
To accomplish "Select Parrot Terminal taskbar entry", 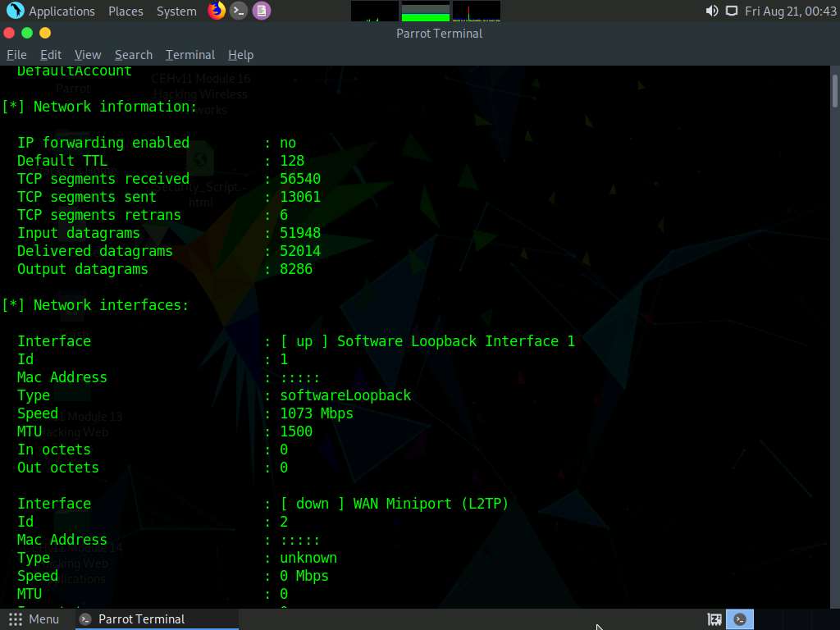I will click(x=157, y=619).
